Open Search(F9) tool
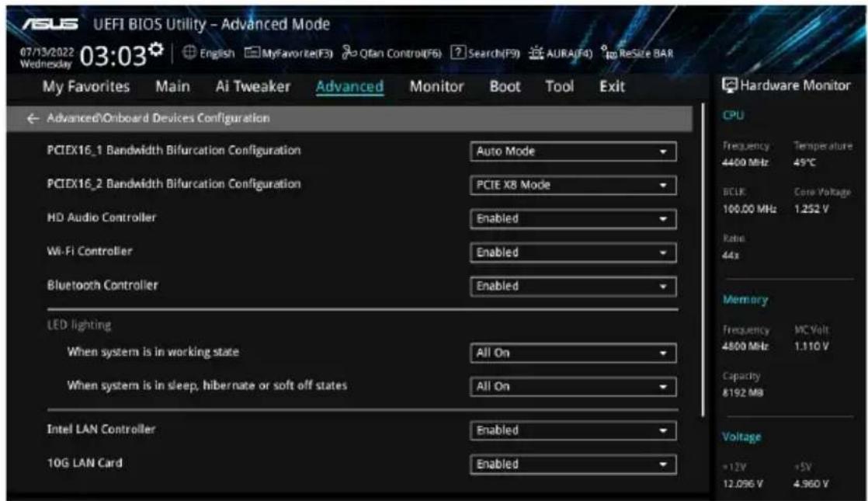 pos(485,53)
